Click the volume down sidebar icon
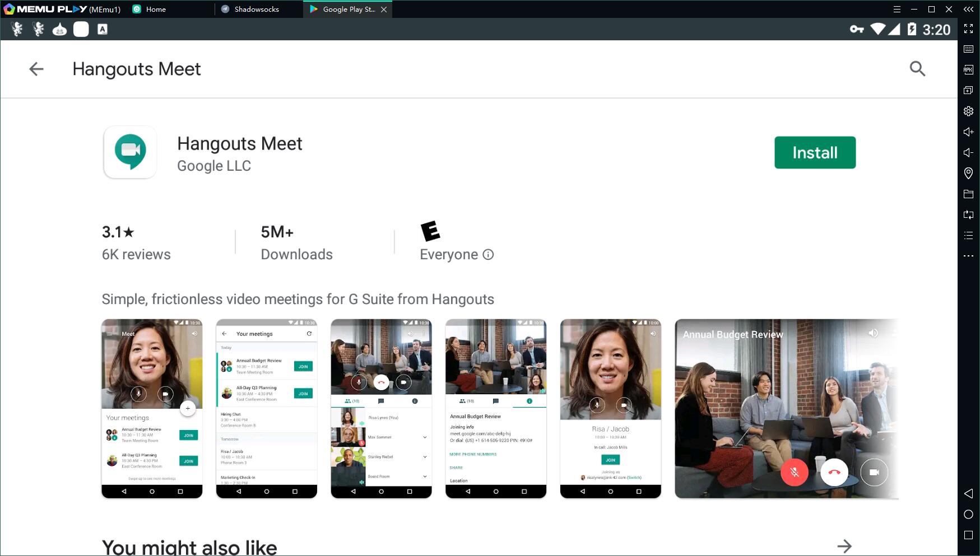Viewport: 980px width, 556px height. [x=968, y=153]
